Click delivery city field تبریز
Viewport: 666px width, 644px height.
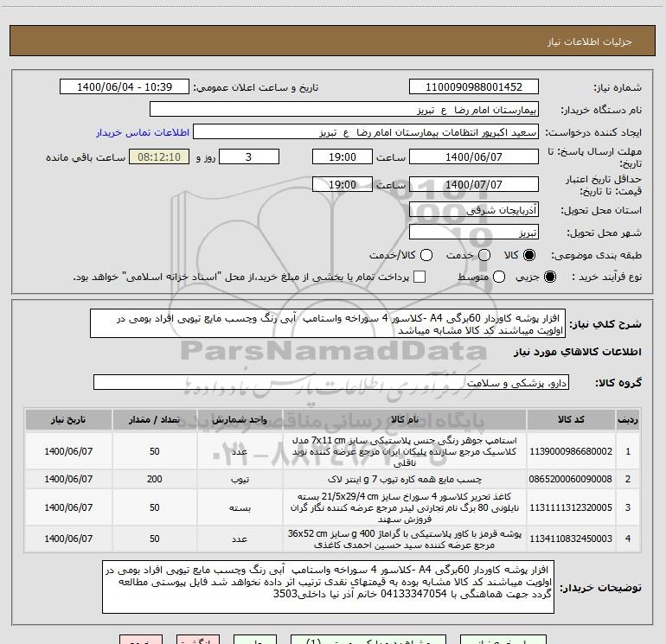coord(474,232)
